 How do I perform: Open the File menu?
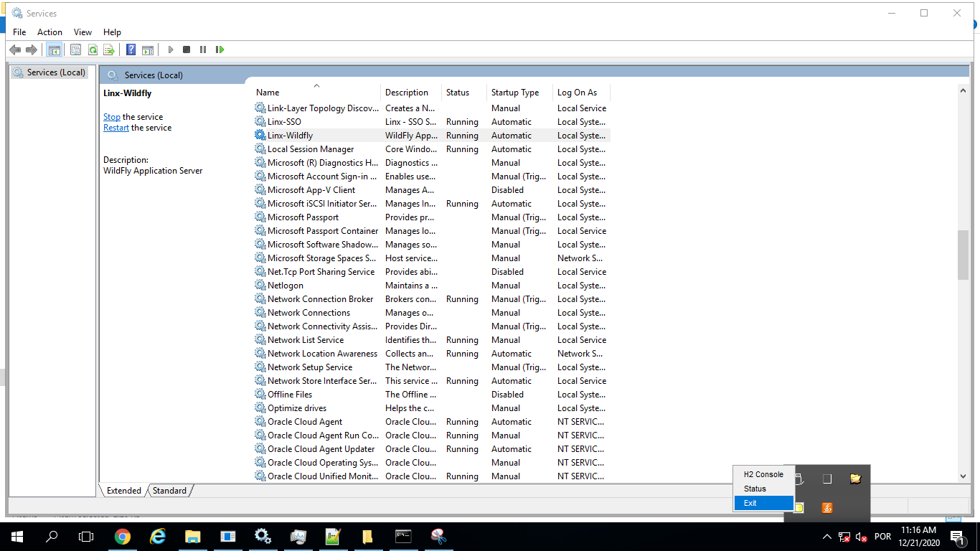tap(19, 32)
